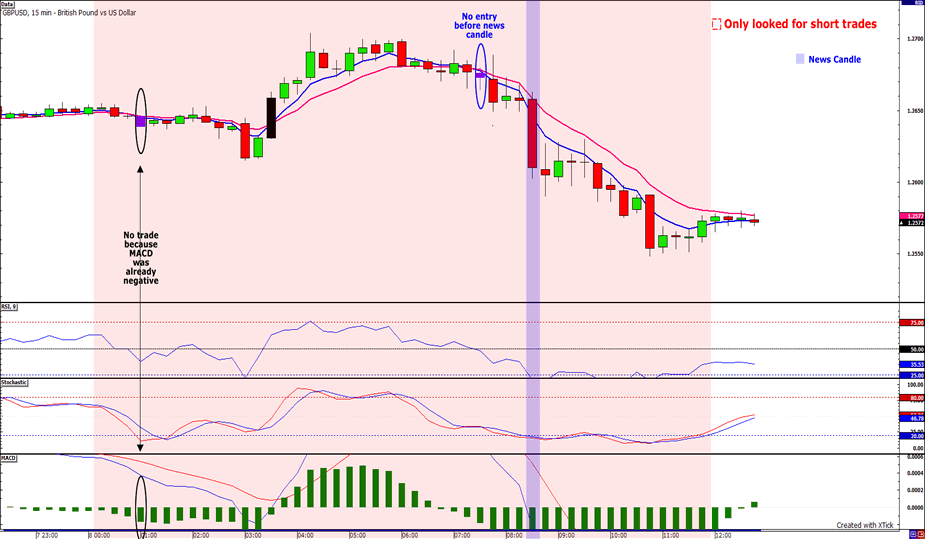Click the red 80.00 Stochastic level tag
This screenshot has height=539, width=925.
[x=912, y=398]
